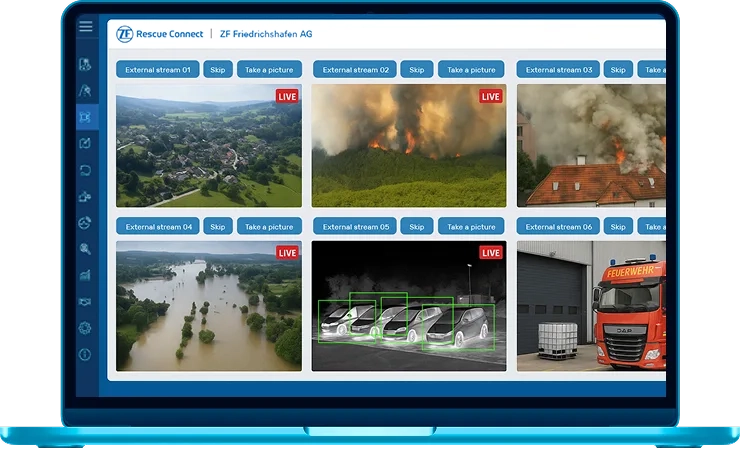Take a picture of External stream 04
This screenshot has width=740, height=449.
[269, 226]
